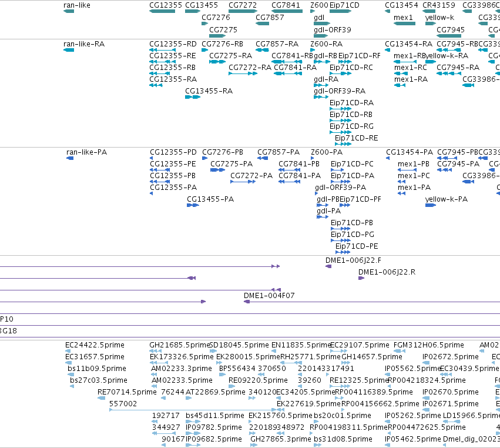Select the gdl-ORF39 gene label

point(333,30)
